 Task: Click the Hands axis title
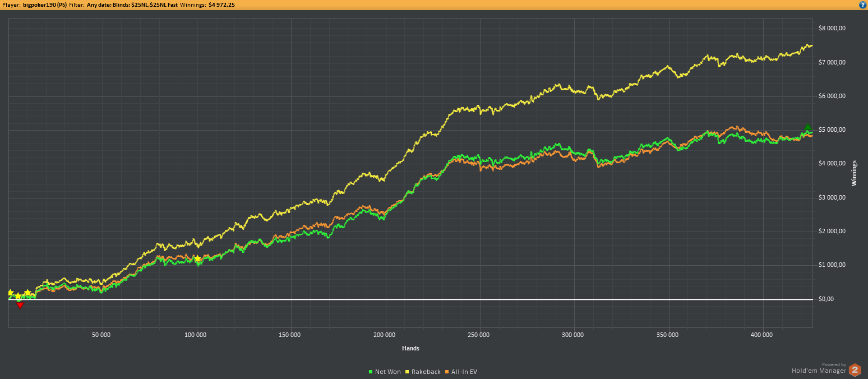[410, 348]
